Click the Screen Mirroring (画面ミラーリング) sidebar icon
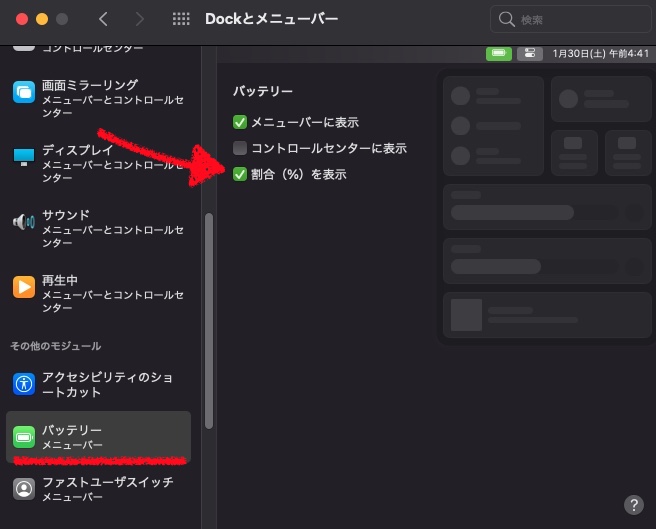Image resolution: width=656 pixels, height=529 pixels. point(24,92)
